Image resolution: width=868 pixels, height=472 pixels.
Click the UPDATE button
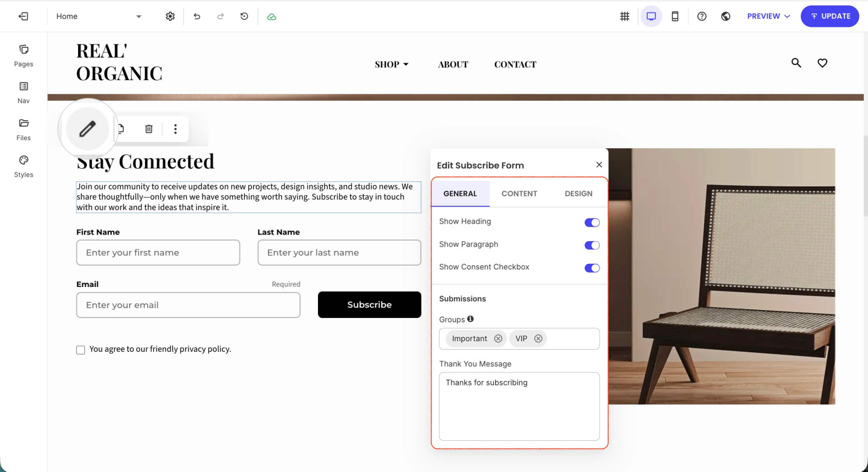[x=830, y=16]
